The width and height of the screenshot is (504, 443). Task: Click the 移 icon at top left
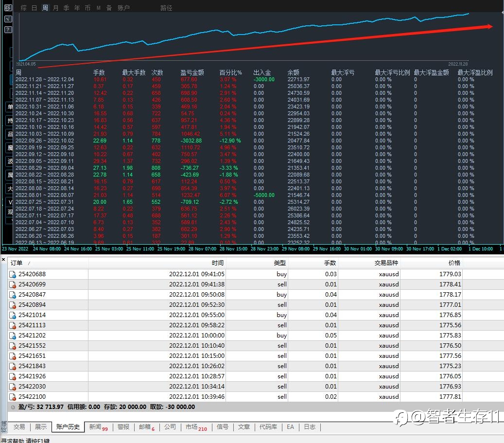point(8,8)
